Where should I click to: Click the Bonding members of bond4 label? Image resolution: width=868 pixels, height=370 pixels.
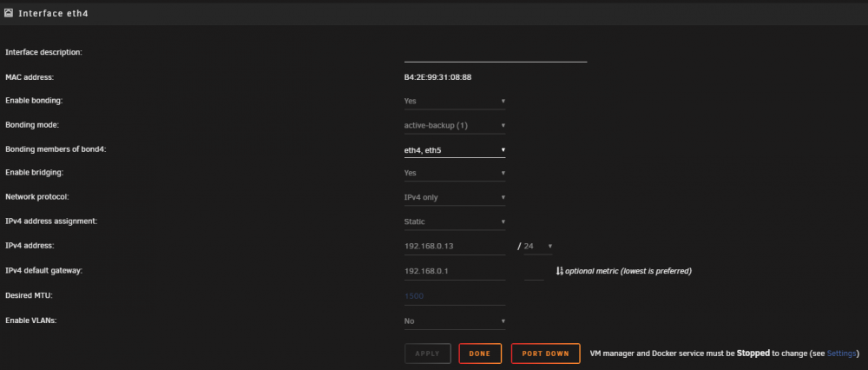point(56,149)
